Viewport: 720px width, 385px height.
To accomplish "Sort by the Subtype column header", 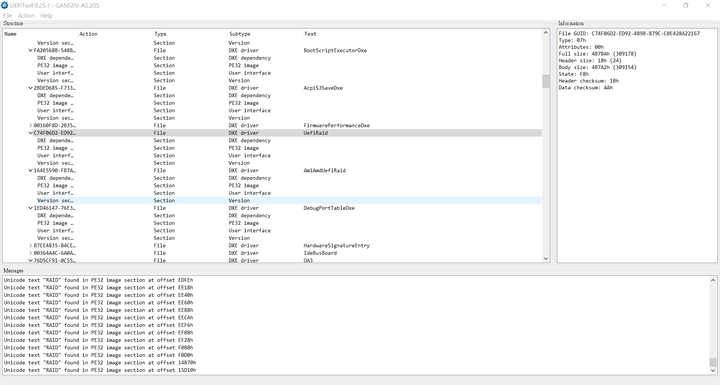I will click(x=265, y=34).
